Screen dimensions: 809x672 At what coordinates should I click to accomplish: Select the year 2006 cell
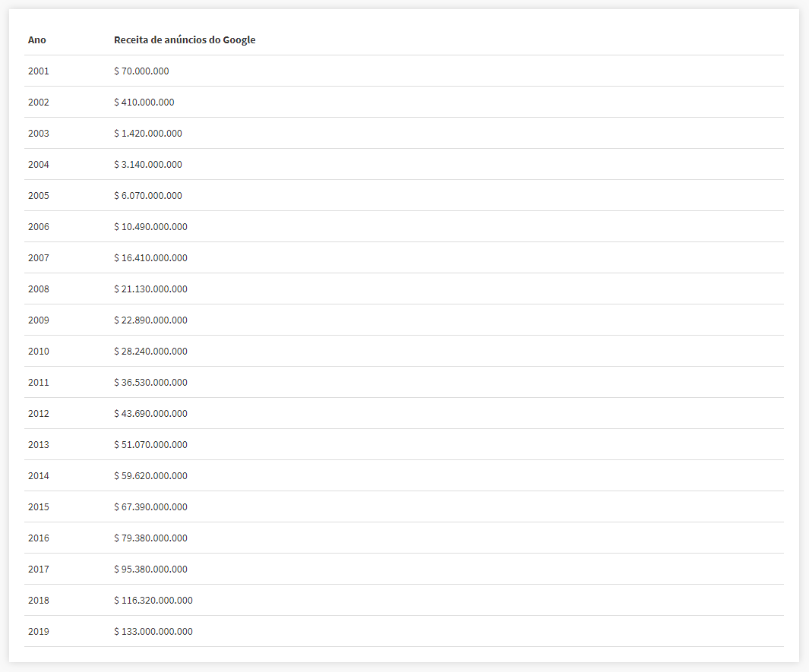coord(39,226)
